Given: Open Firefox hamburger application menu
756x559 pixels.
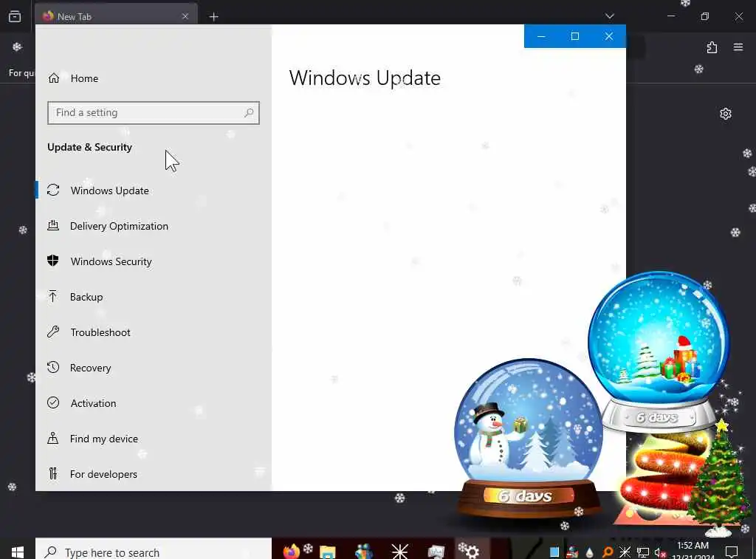Looking at the screenshot, I should [x=738, y=47].
